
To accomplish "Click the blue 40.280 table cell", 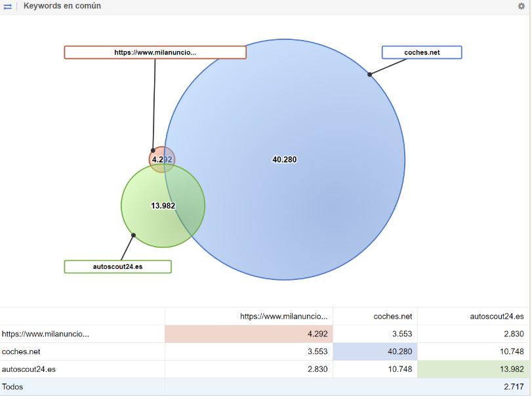I will [x=375, y=351].
